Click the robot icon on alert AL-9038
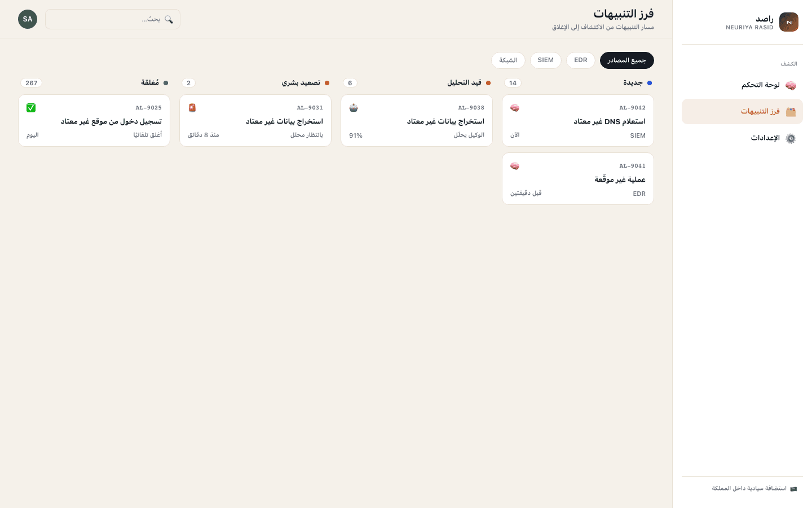The image size is (812, 508). [x=354, y=108]
